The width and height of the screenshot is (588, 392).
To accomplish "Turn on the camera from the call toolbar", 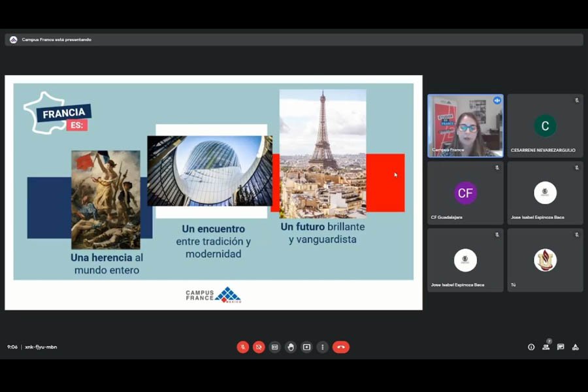I will [x=259, y=347].
